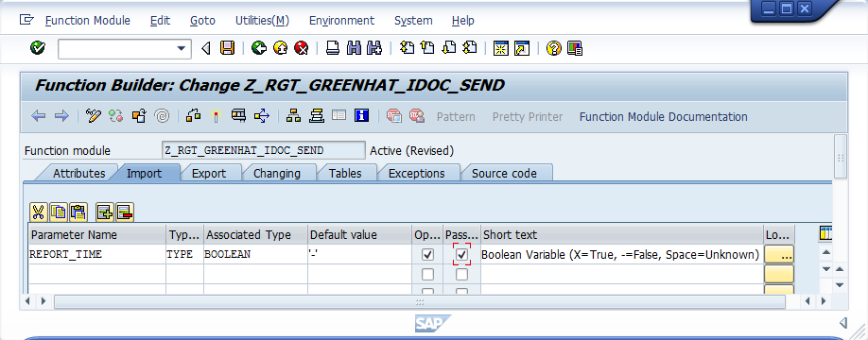Click the Active/Inactive toggle icon
The image size is (868, 340).
(115, 115)
